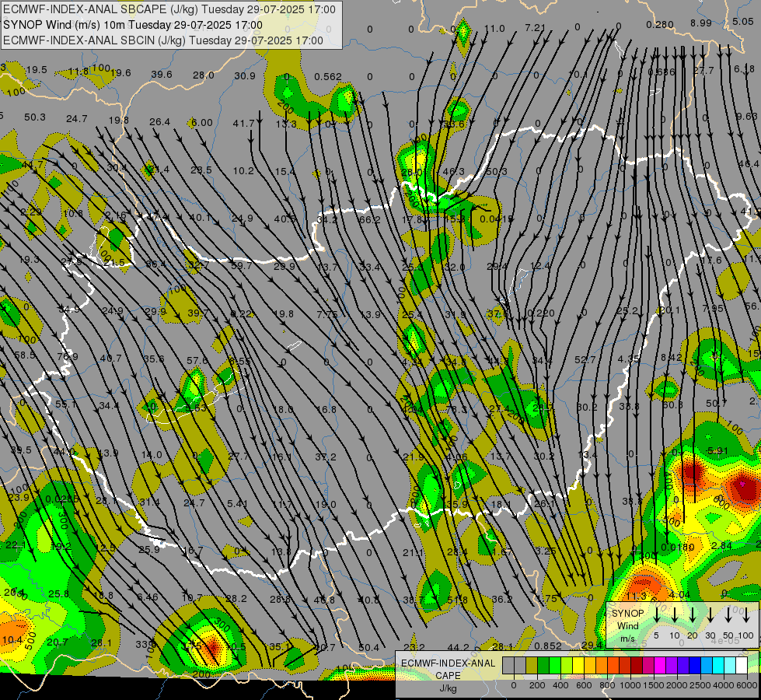The image size is (761, 700).
Task: Click the SBCIN title line
Action: (x=163, y=40)
